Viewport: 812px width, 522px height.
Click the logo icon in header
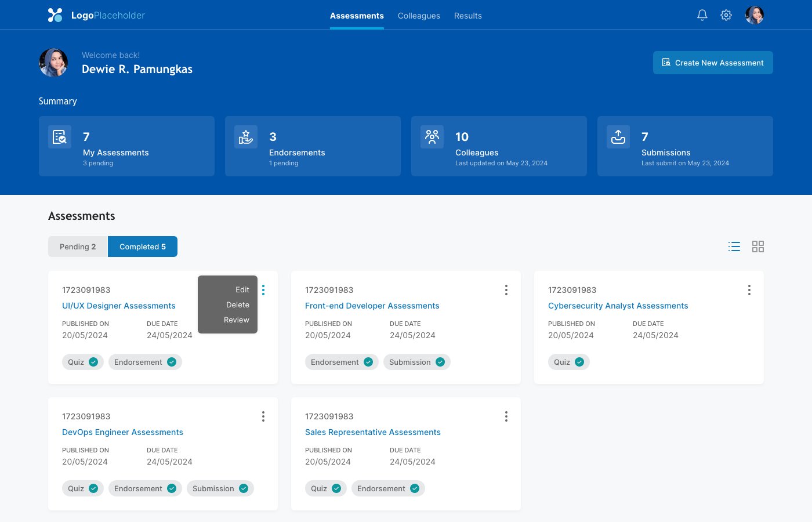pos(55,15)
